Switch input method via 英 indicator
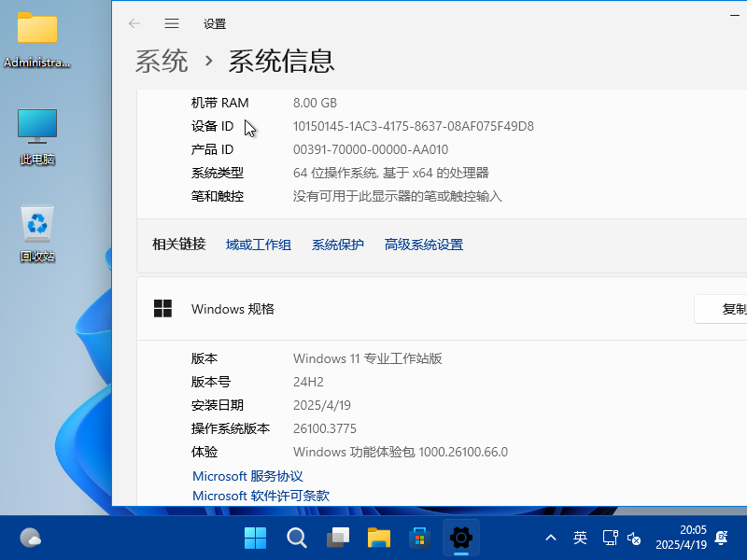The width and height of the screenshot is (747, 560). [x=580, y=539]
